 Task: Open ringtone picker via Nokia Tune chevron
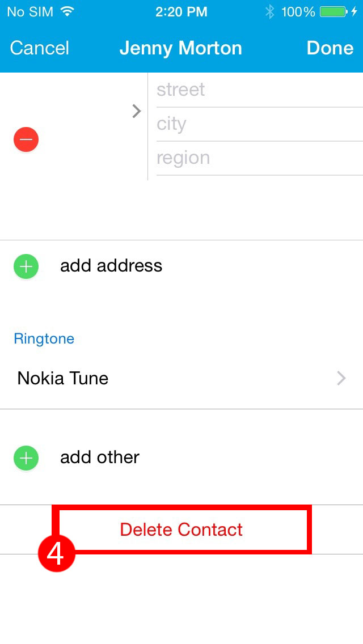341,378
